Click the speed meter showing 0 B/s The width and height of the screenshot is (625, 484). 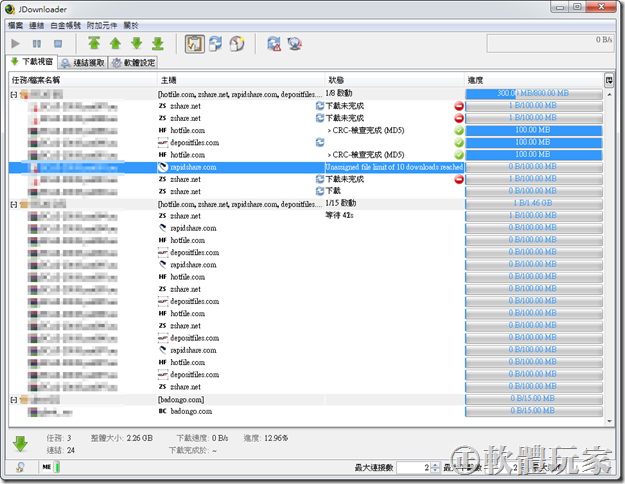pos(550,43)
